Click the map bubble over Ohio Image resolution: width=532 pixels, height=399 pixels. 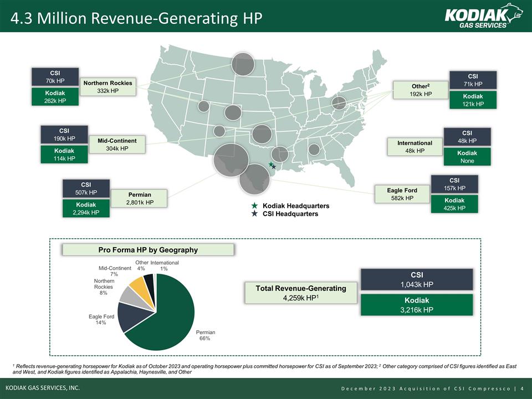pos(339,103)
